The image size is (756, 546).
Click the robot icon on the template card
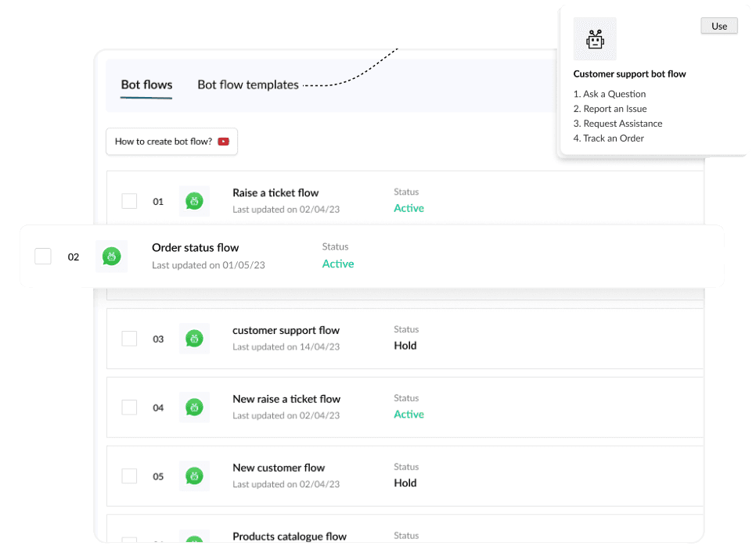(595, 38)
